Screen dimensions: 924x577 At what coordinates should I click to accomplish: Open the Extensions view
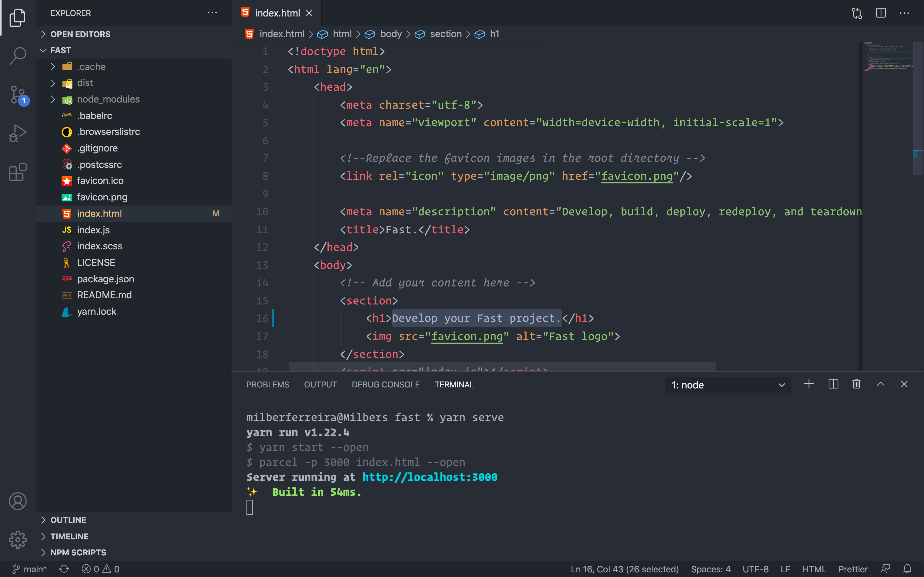(18, 173)
